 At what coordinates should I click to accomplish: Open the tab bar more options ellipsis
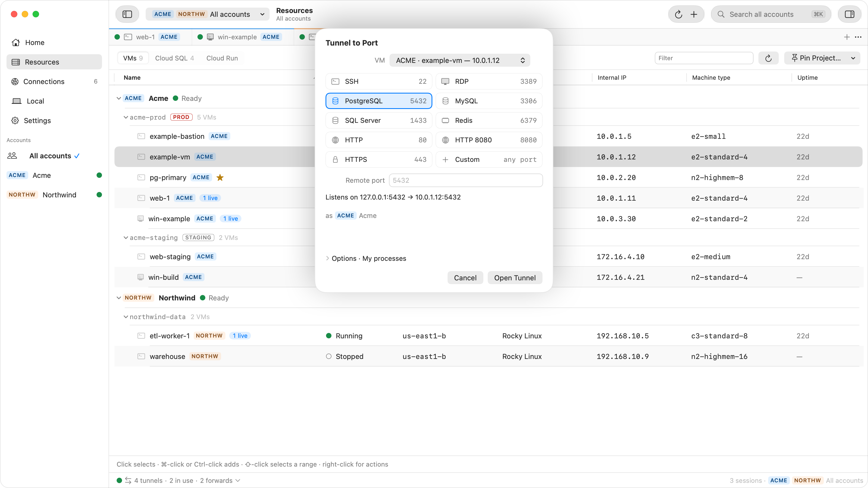pyautogui.click(x=858, y=37)
